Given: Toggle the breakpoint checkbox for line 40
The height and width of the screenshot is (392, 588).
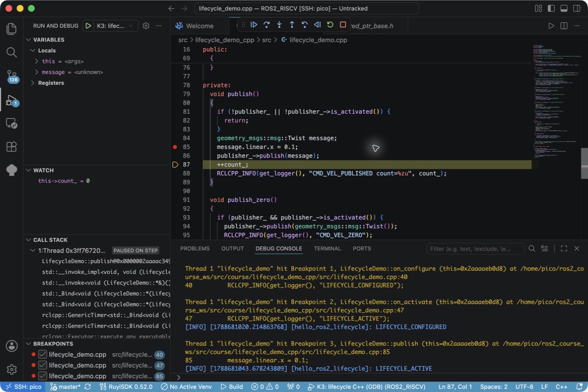Looking at the screenshot, I should (x=43, y=355).
